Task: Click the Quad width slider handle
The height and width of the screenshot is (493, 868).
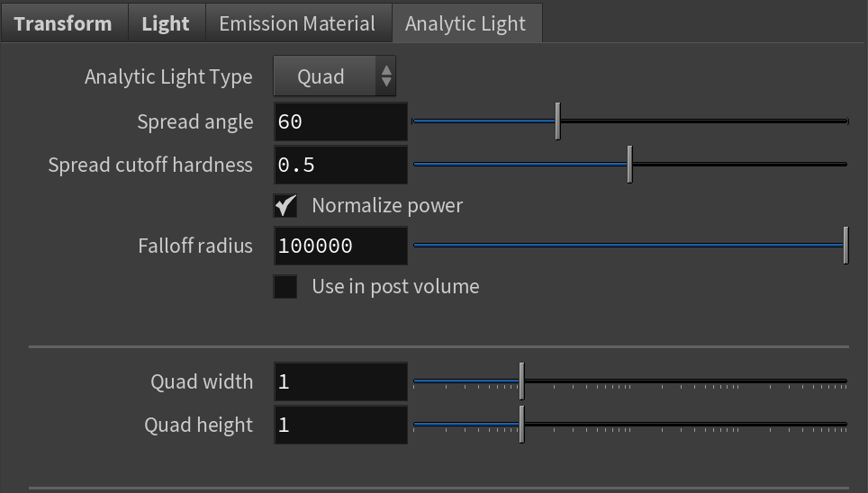Action: click(x=521, y=381)
